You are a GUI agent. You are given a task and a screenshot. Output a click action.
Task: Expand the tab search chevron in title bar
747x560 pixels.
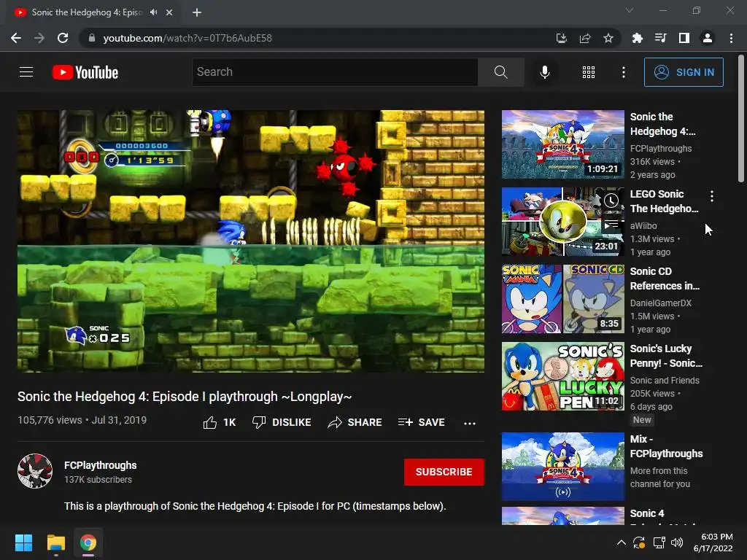(630, 10)
